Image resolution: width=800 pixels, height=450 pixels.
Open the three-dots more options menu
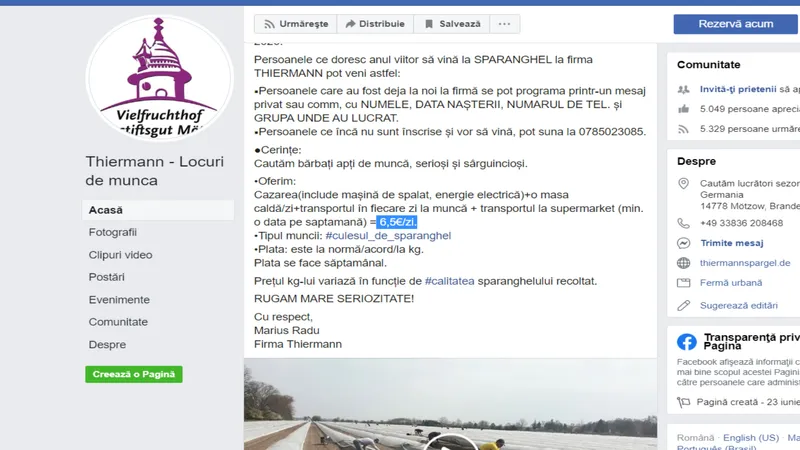(x=505, y=24)
